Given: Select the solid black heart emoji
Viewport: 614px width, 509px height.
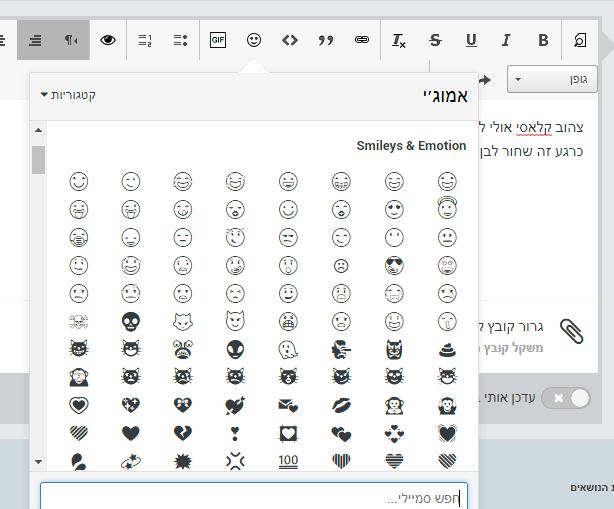Looking at the screenshot, I should tap(131, 433).
